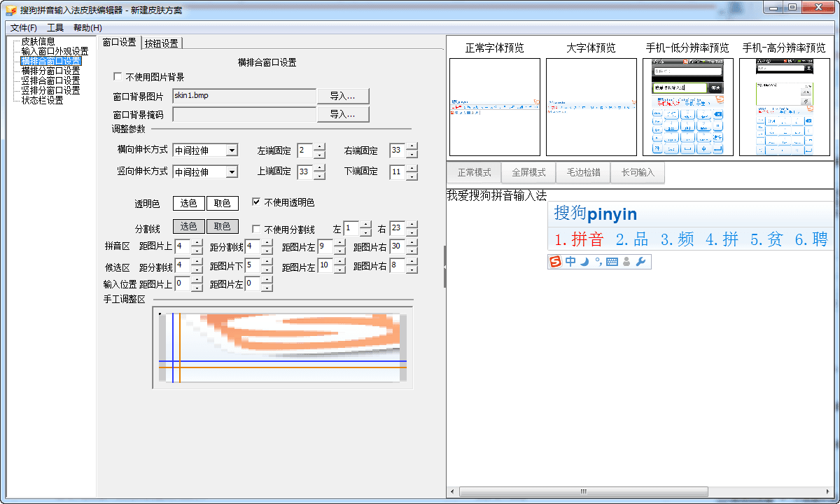Click the 窗口背景掩码 input field
This screenshot has height=504, width=840.
(244, 114)
